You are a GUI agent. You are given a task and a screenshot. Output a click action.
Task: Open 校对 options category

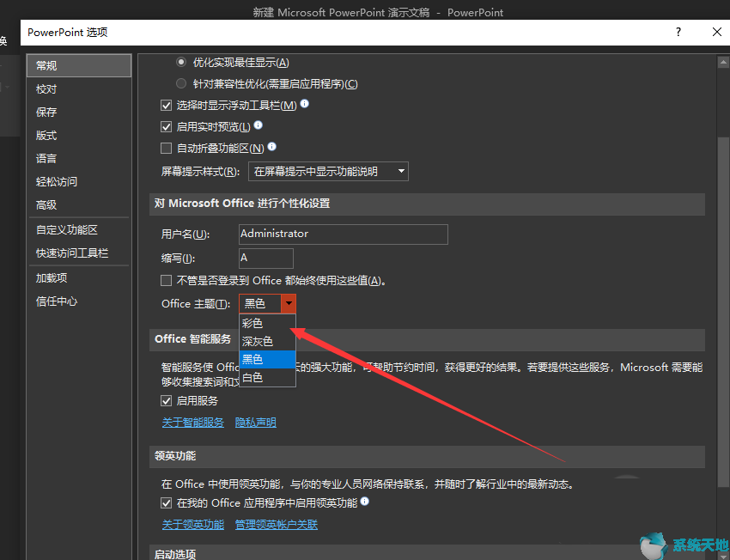point(79,89)
